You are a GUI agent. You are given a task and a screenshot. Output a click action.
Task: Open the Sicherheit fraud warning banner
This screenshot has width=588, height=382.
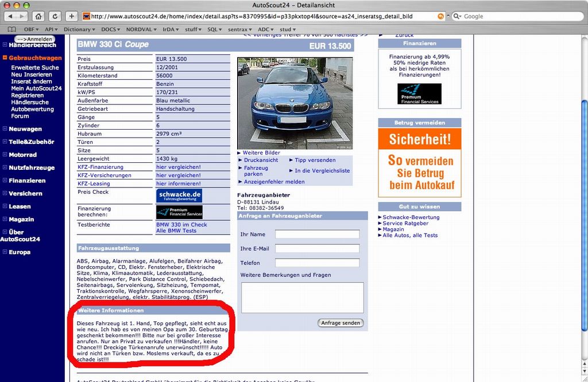(420, 162)
